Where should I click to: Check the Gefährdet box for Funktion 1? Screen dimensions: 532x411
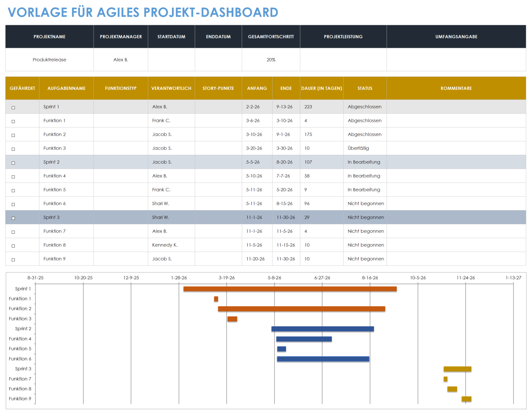point(13,121)
